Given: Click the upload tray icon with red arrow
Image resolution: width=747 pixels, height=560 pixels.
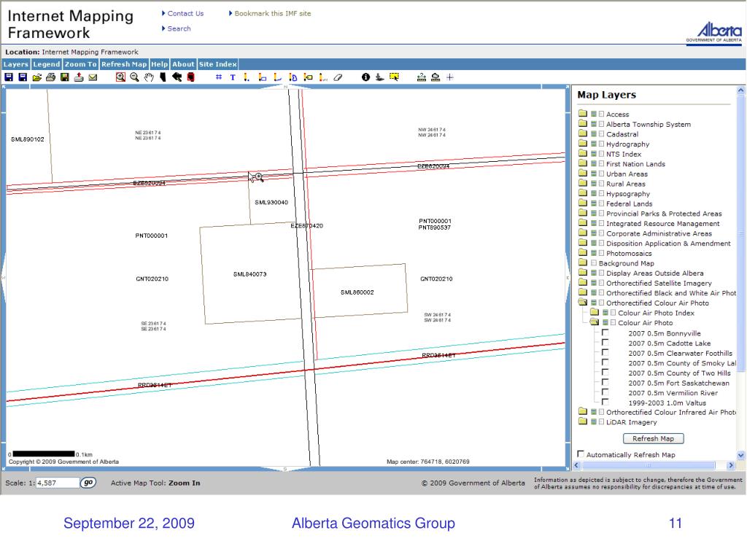Looking at the screenshot, I should 79,77.
